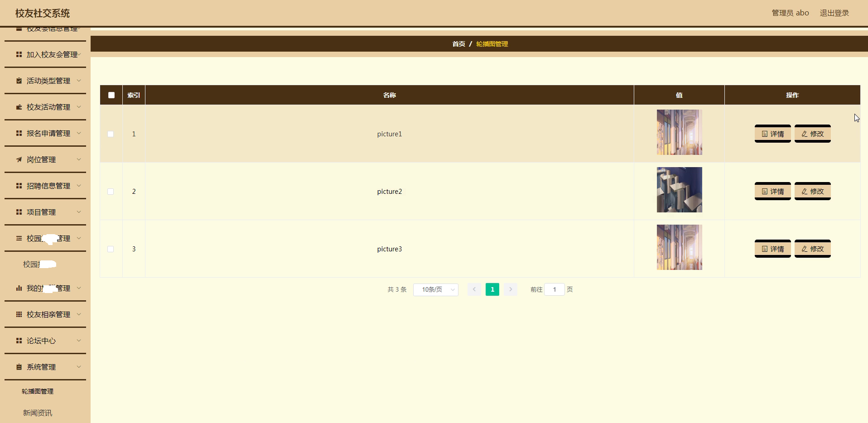Go to next page arrow in pagination
868x423 pixels.
[511, 289]
